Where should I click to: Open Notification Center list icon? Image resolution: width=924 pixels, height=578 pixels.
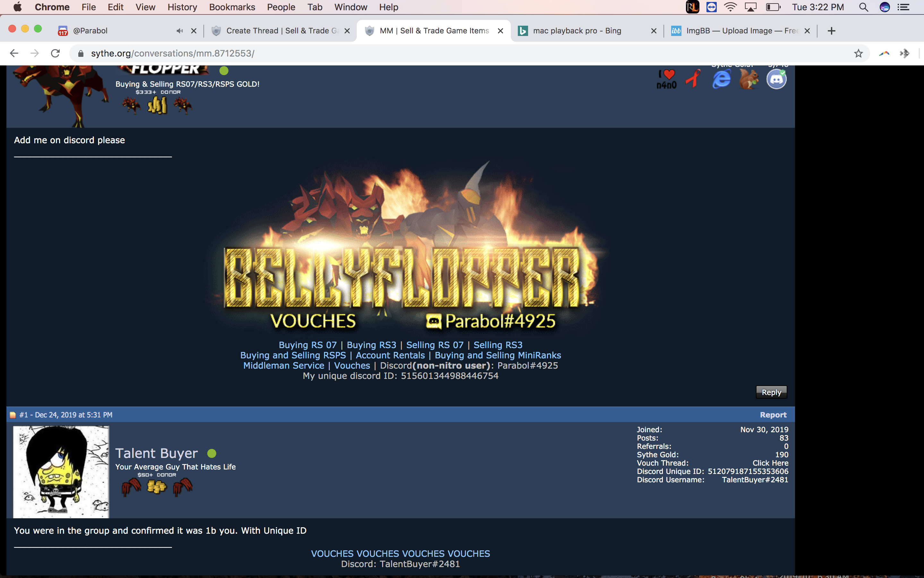(x=903, y=7)
